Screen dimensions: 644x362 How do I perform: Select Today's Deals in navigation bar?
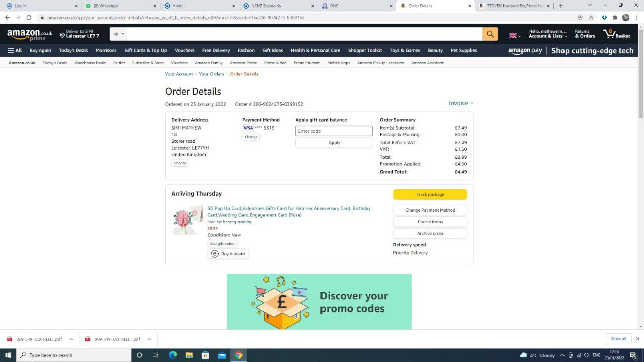[x=73, y=50]
